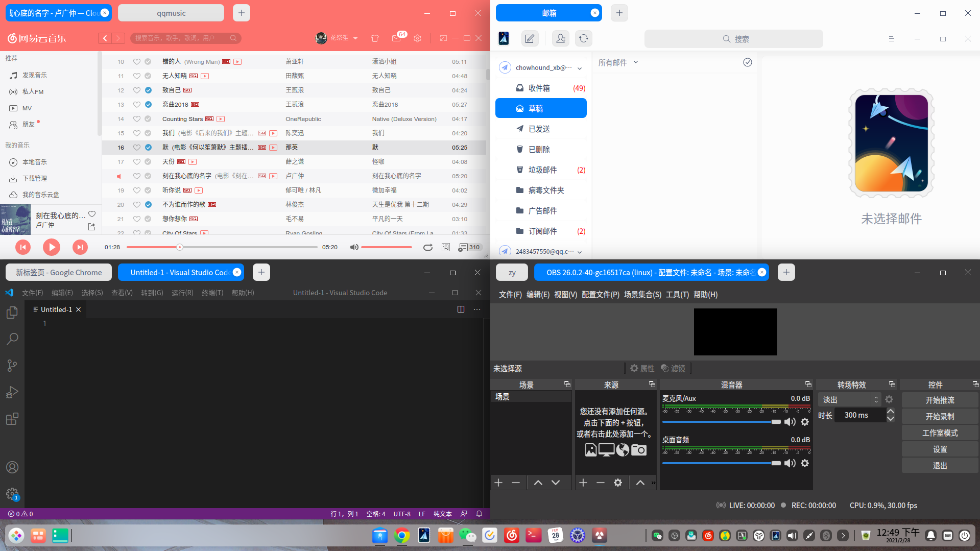Open the 淡出 transition dropdown in OBS
The height and width of the screenshot is (551, 980).
tap(850, 399)
